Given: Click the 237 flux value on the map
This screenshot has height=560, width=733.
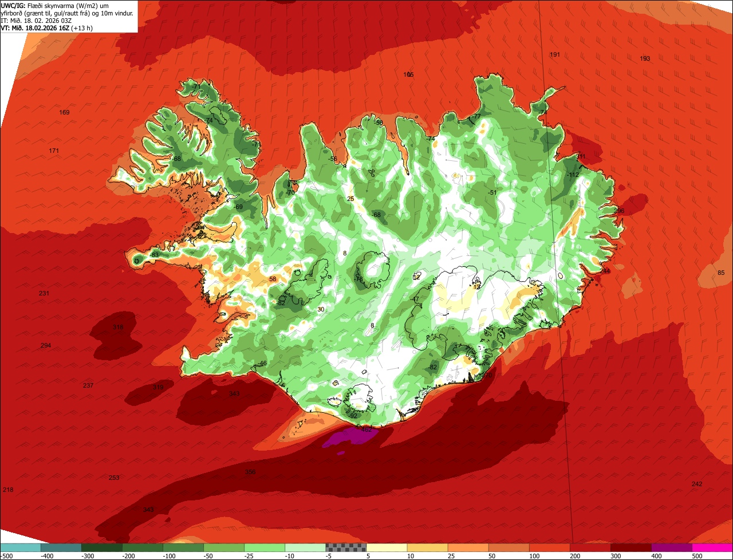Looking at the screenshot, I should coord(88,385).
